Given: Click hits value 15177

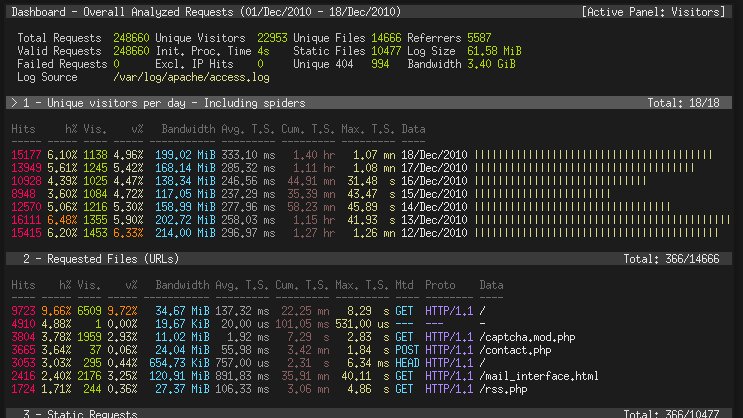Looking at the screenshot, I should coord(26,155).
